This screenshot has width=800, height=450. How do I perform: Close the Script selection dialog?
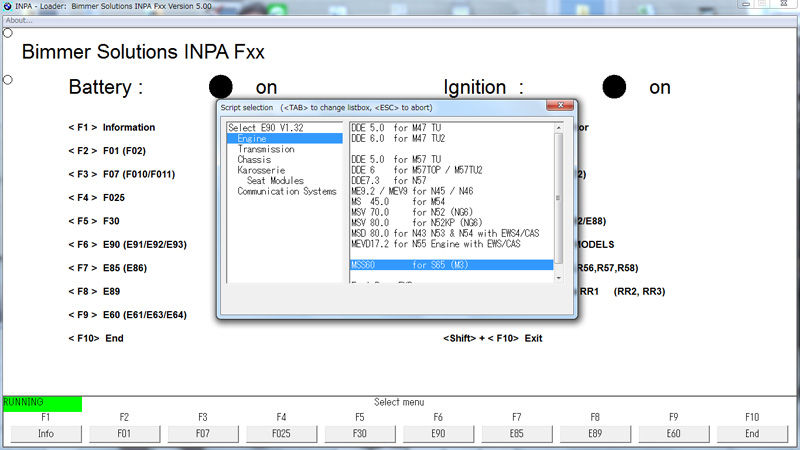click(560, 105)
